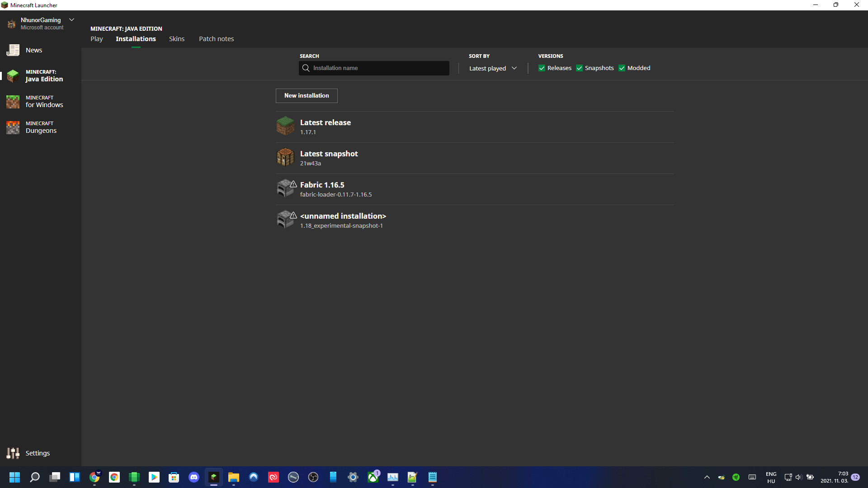Click the Installation name search field
This screenshot has height=488, width=868.
coord(379,68)
